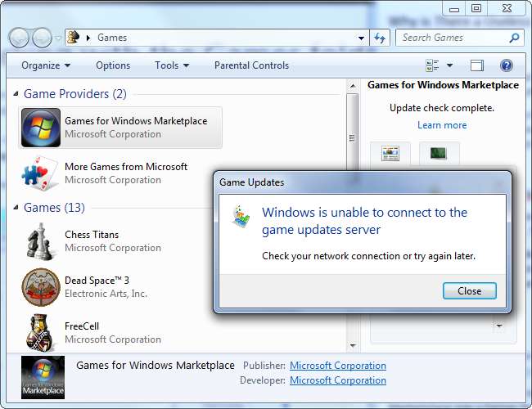Click the Chess Titans icon
Screen dimensions: 532x409
tap(40, 241)
